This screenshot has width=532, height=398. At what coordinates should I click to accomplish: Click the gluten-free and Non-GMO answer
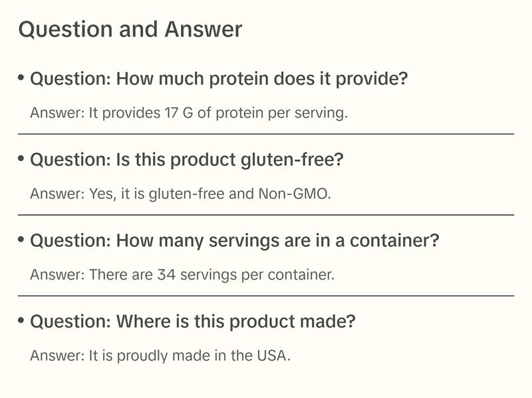click(180, 194)
